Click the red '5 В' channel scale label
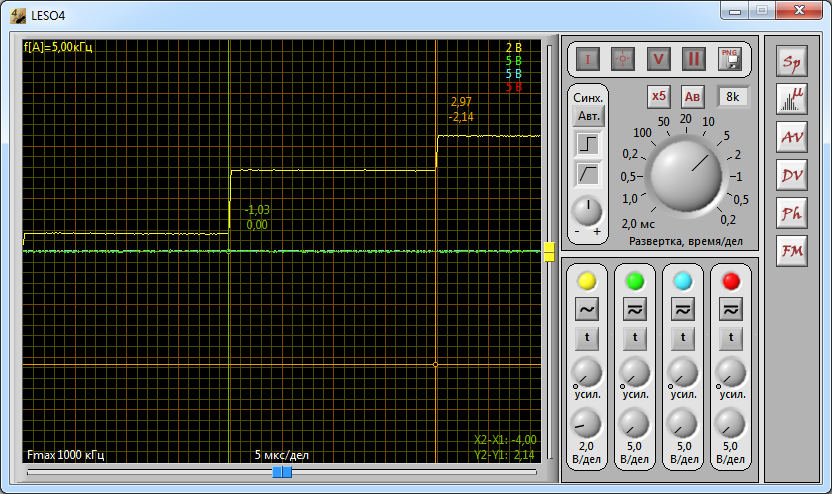 pyautogui.click(x=514, y=86)
